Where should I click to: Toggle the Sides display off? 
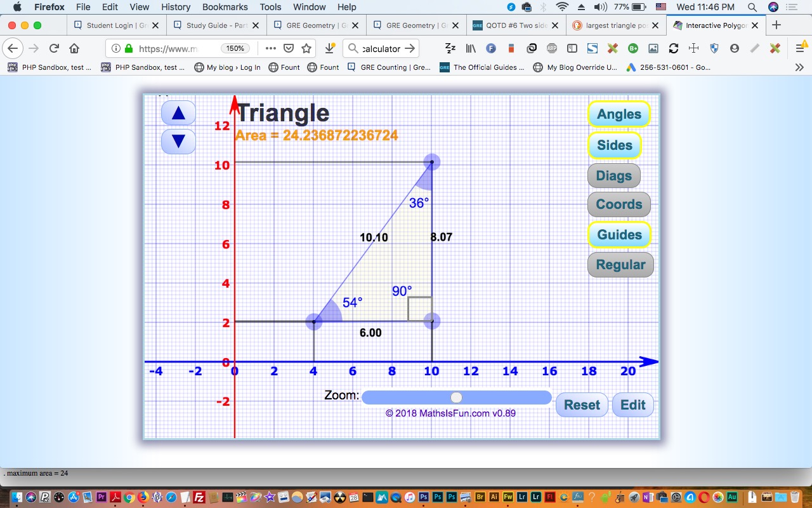pos(614,145)
